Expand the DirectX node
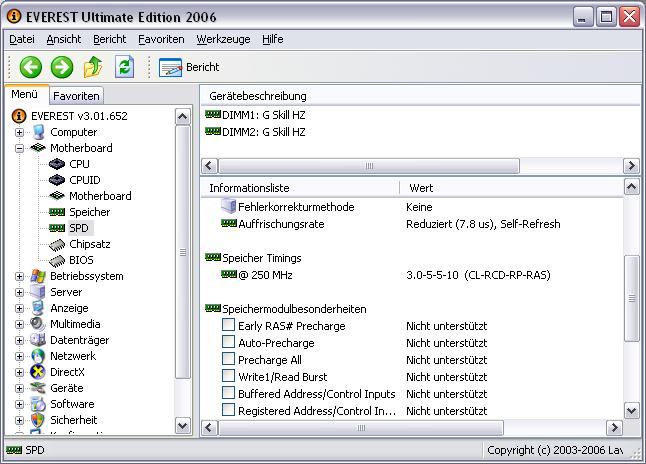 (19, 372)
